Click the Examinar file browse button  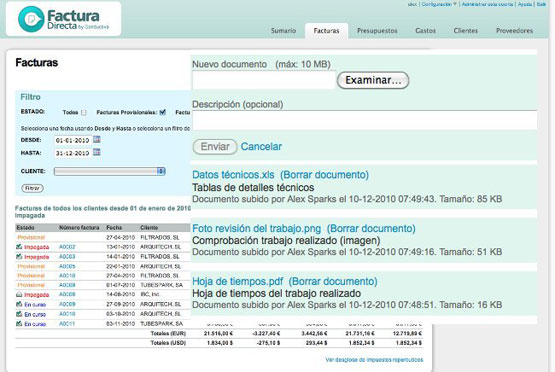pos(373,80)
